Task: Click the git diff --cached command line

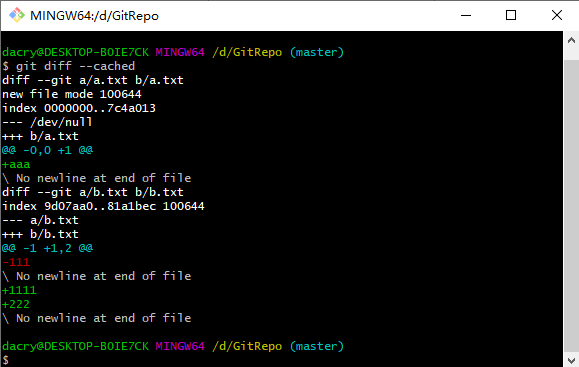Action: (x=69, y=66)
